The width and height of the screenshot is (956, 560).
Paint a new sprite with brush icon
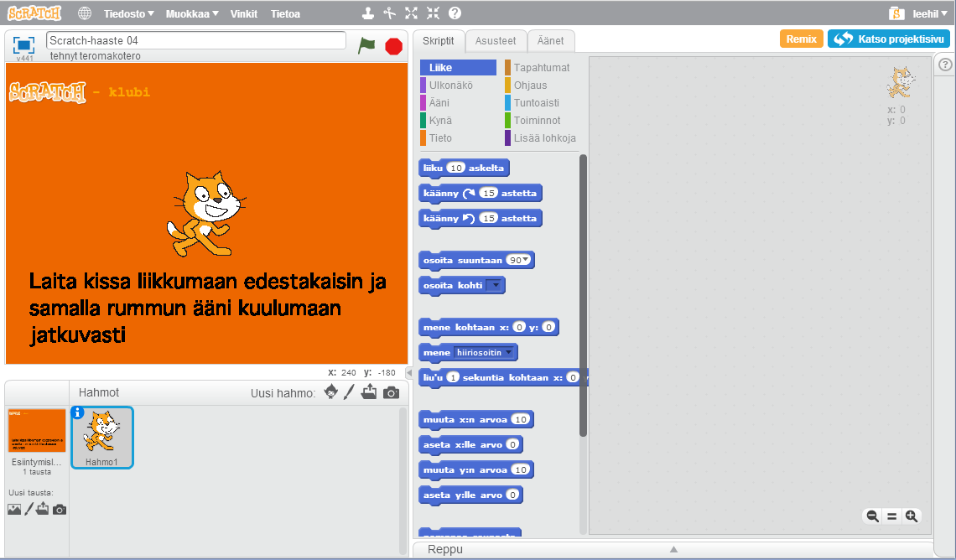click(x=349, y=392)
